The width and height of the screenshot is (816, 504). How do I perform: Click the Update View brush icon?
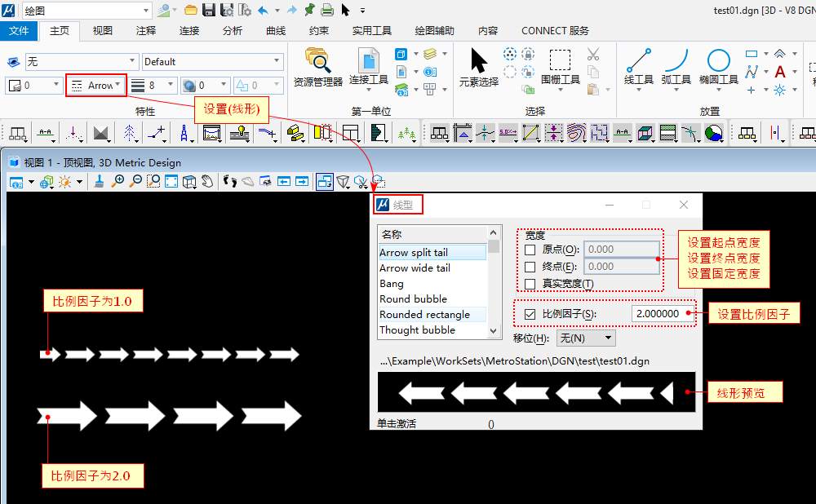pyautogui.click(x=99, y=181)
